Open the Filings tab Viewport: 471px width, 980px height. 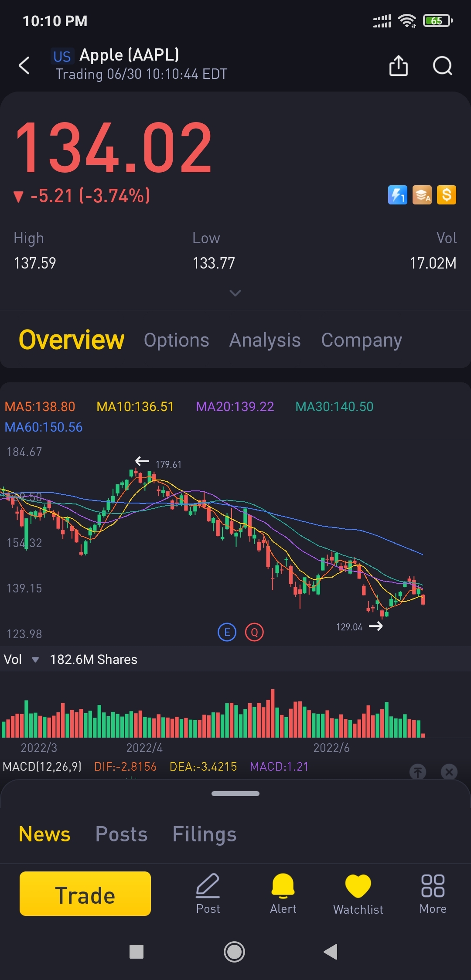tap(205, 834)
